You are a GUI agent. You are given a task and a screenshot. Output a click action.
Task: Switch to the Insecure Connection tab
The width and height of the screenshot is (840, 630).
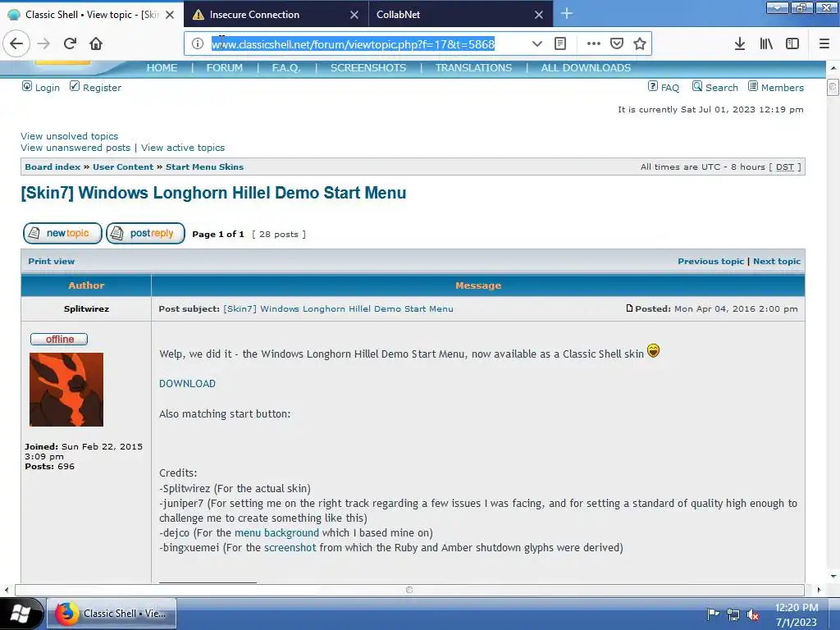pos(276,15)
